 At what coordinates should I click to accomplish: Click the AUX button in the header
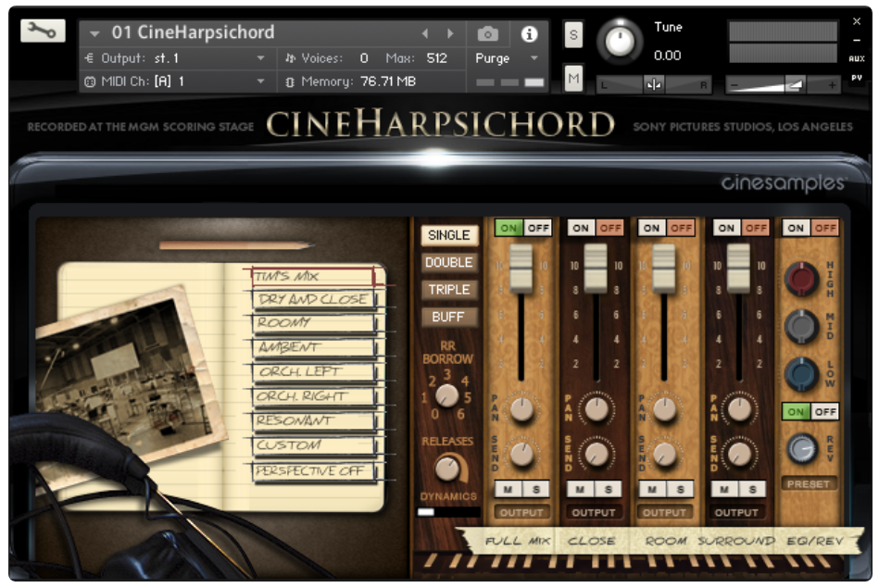coord(857,59)
